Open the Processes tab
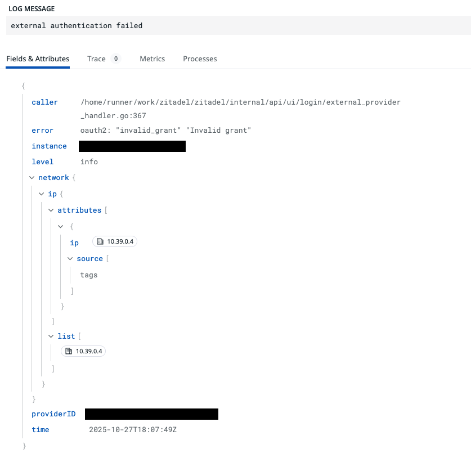This screenshot has width=471, height=476. click(x=200, y=59)
